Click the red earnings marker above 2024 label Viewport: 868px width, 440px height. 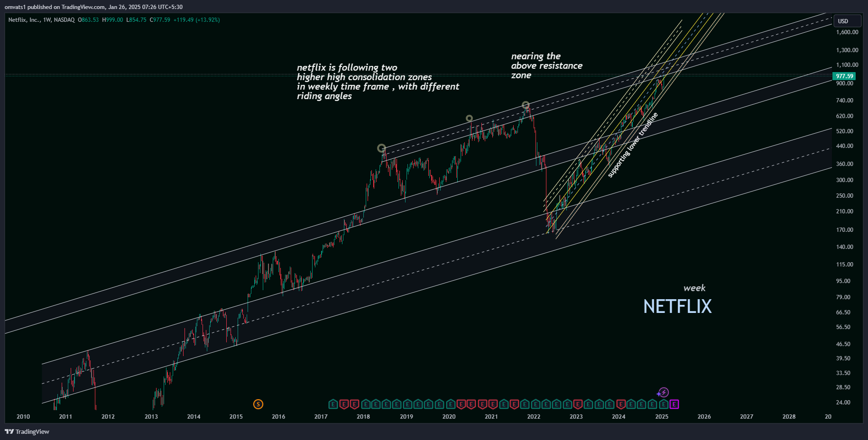[621, 404]
